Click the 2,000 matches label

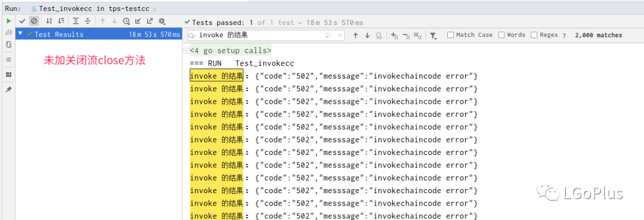[599, 35]
